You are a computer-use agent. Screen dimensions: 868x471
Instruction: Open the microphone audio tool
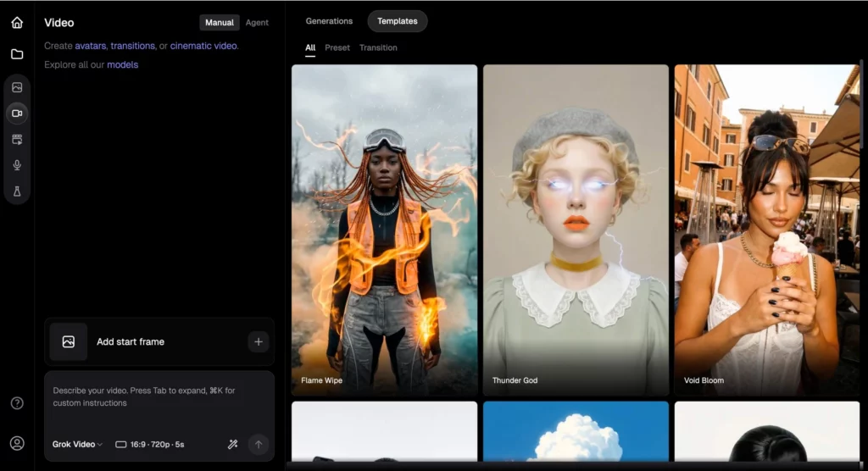[17, 165]
